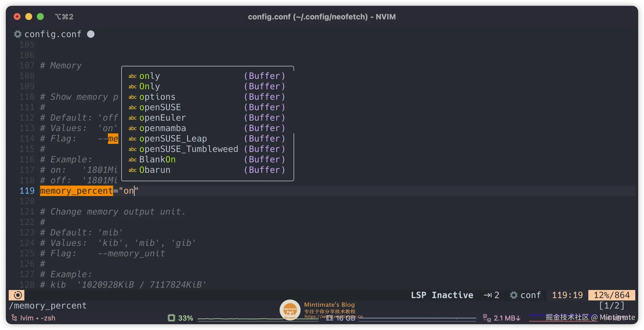644x330 pixels.
Task: Click the conf filetype gear icon in statusline
Action: pyautogui.click(x=514, y=295)
